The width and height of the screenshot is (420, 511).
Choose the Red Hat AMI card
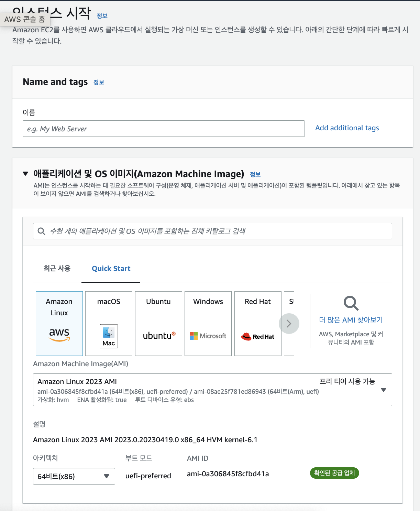[258, 323]
